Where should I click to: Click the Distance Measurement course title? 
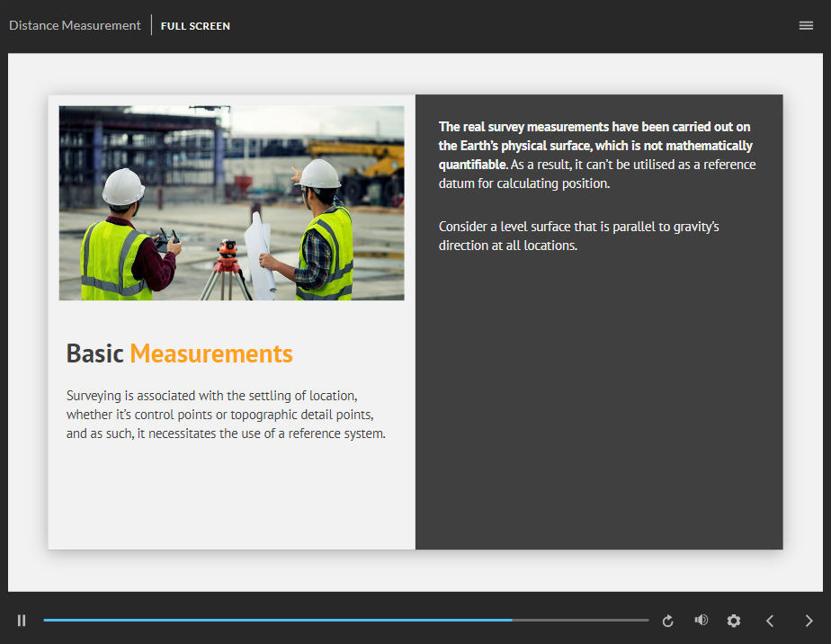tap(75, 25)
